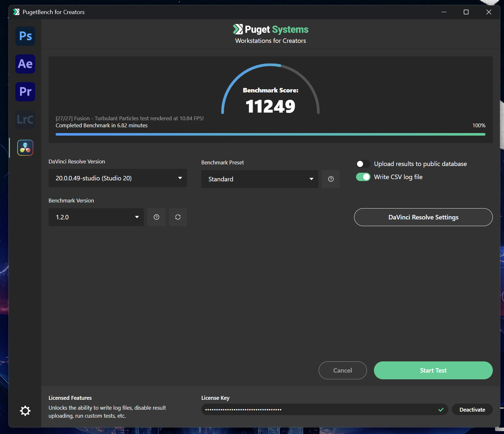Image resolution: width=504 pixels, height=434 pixels.
Task: Click the Write CSV log file label
Action: (398, 177)
